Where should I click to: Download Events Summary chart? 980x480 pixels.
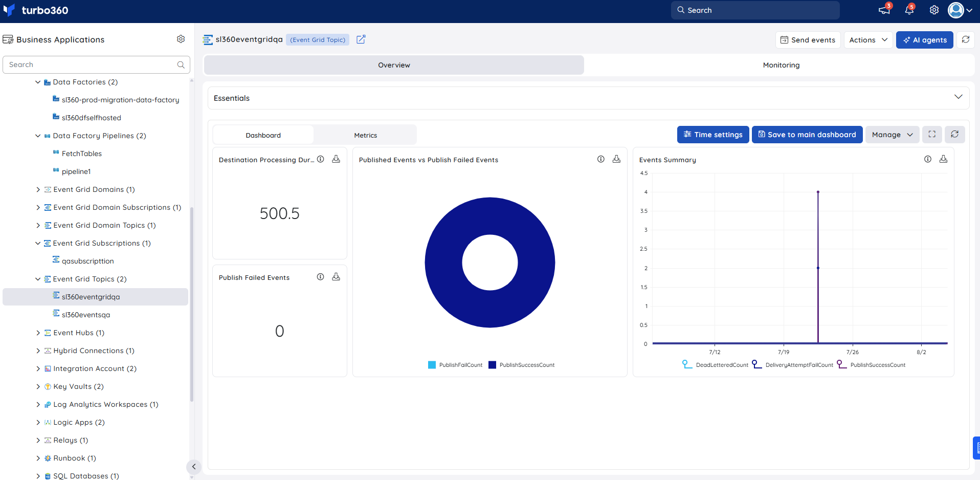point(944,159)
